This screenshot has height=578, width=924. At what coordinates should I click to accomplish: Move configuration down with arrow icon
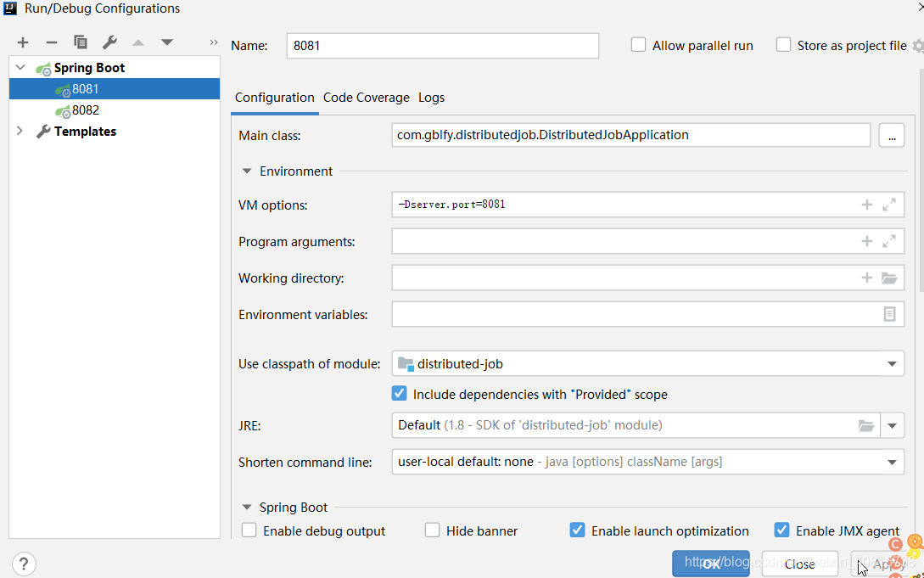[167, 42]
